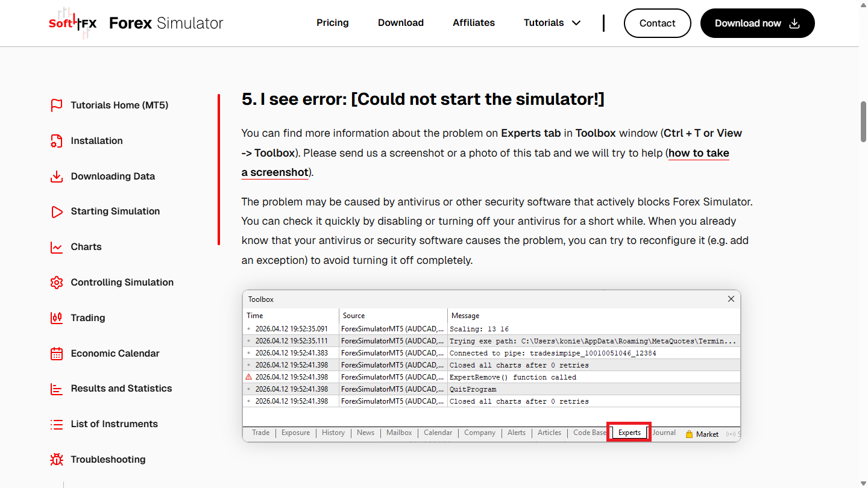Click the Starting Simulation play icon
The height and width of the screenshot is (488, 868).
click(57, 211)
